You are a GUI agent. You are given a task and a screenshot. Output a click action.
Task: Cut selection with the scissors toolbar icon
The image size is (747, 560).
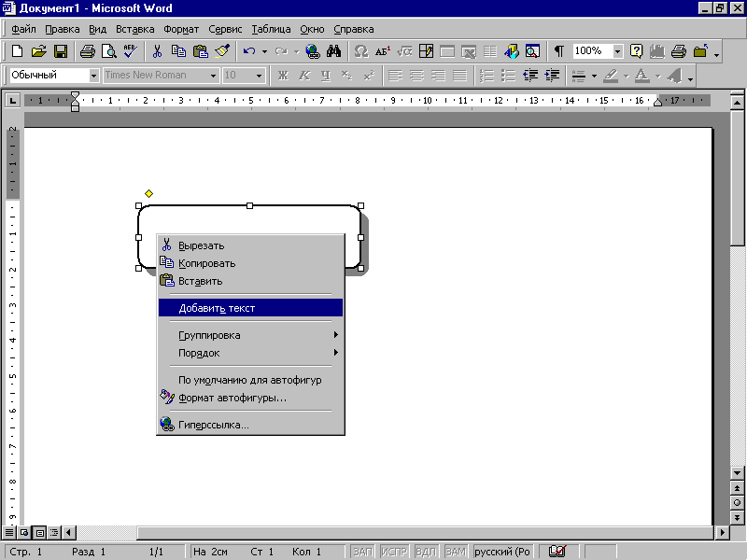[x=157, y=51]
